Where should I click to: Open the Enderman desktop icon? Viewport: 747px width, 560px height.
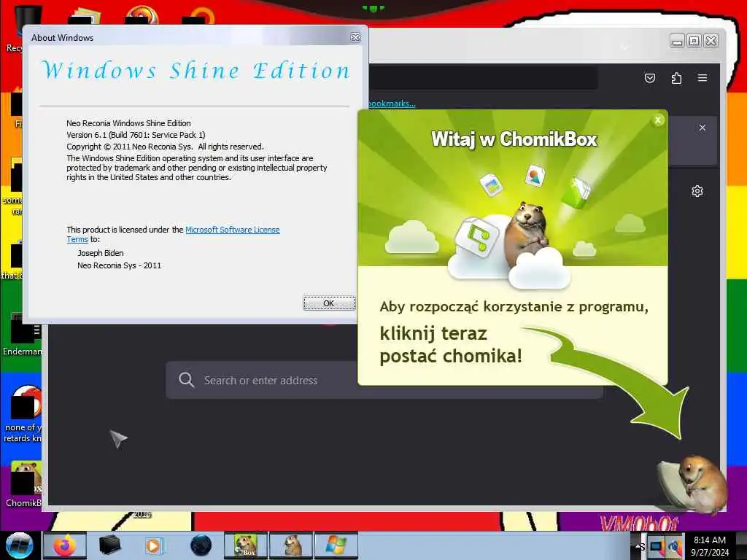click(22, 334)
